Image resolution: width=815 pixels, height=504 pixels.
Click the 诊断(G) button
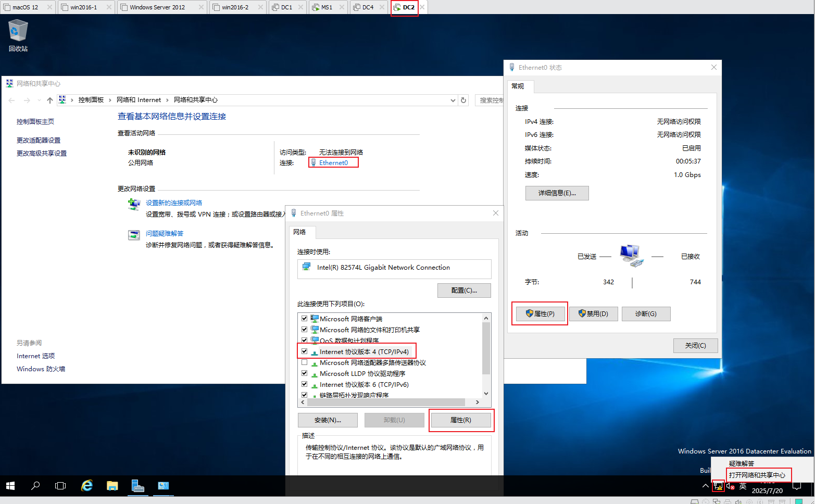pyautogui.click(x=646, y=313)
